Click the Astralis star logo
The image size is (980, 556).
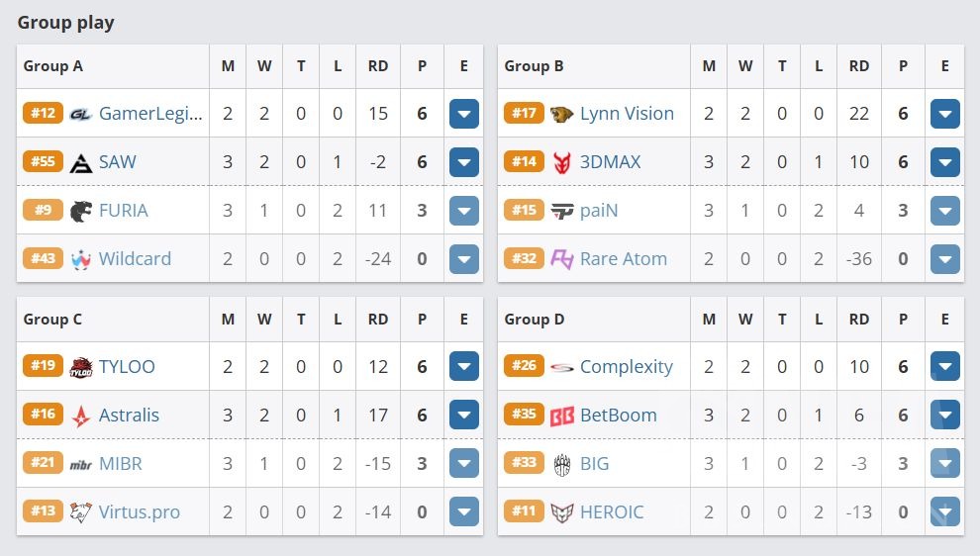pos(80,416)
